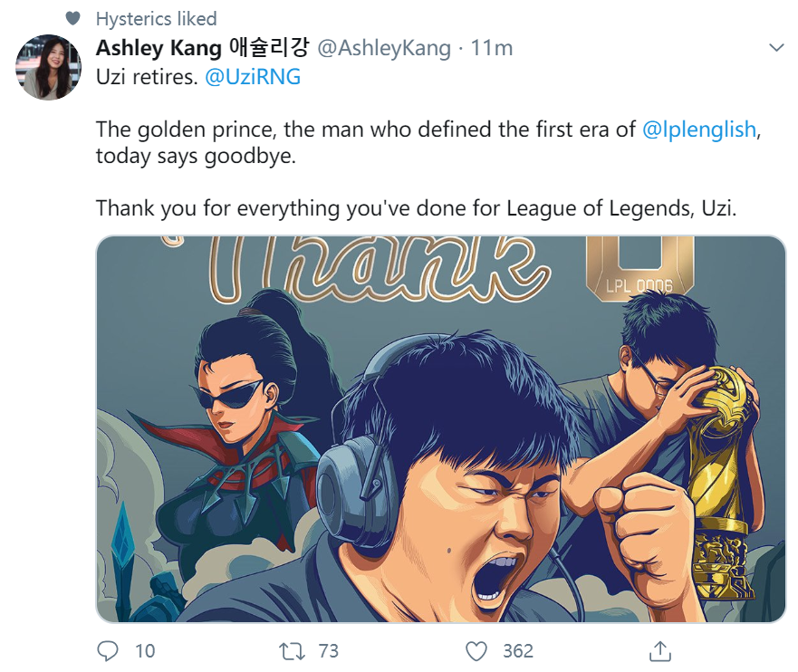
Task: Expand the tweet options chevron menu
Action: [x=776, y=48]
